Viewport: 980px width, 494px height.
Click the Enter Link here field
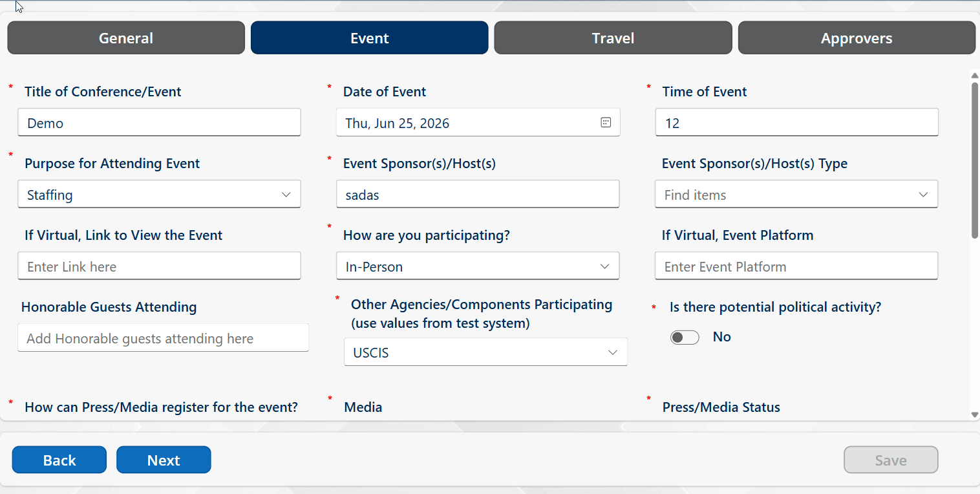(x=159, y=266)
